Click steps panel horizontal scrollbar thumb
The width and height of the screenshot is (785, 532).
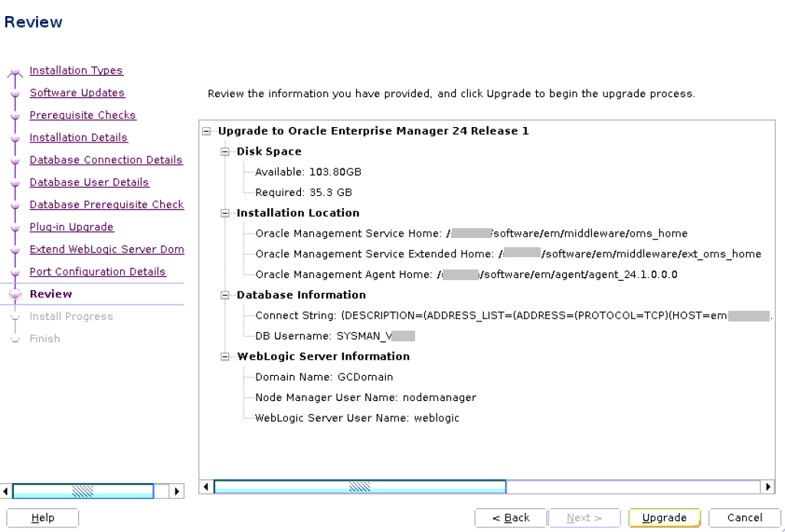point(83,491)
